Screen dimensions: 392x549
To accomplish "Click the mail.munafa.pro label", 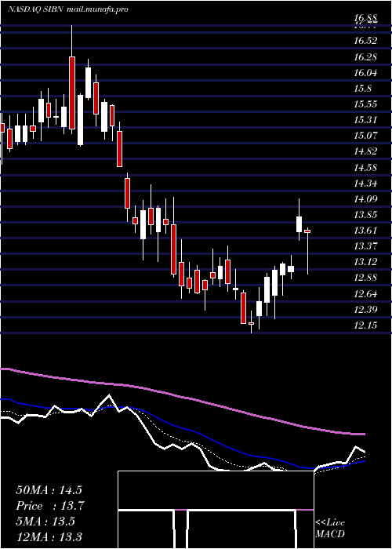I will 97,9.
